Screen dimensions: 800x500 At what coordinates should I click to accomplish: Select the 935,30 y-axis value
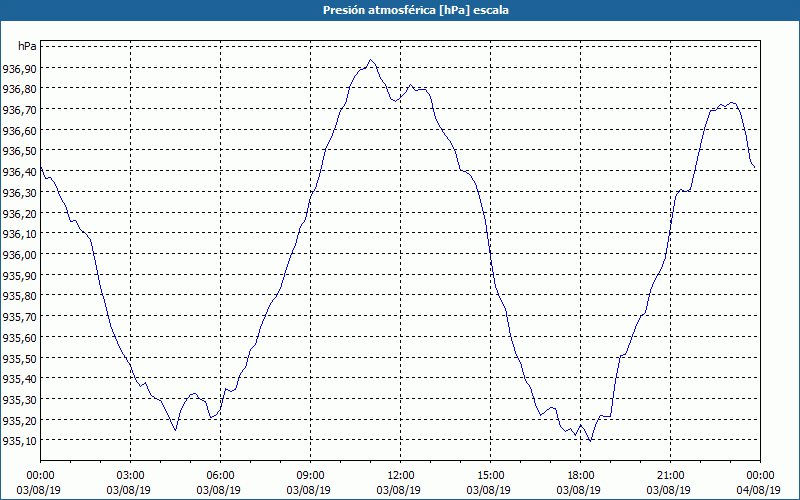(19, 399)
